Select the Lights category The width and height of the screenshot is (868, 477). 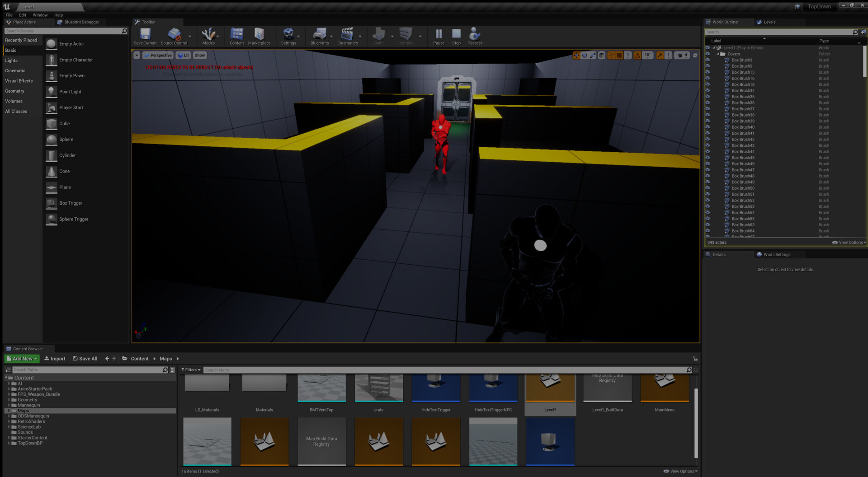click(11, 61)
